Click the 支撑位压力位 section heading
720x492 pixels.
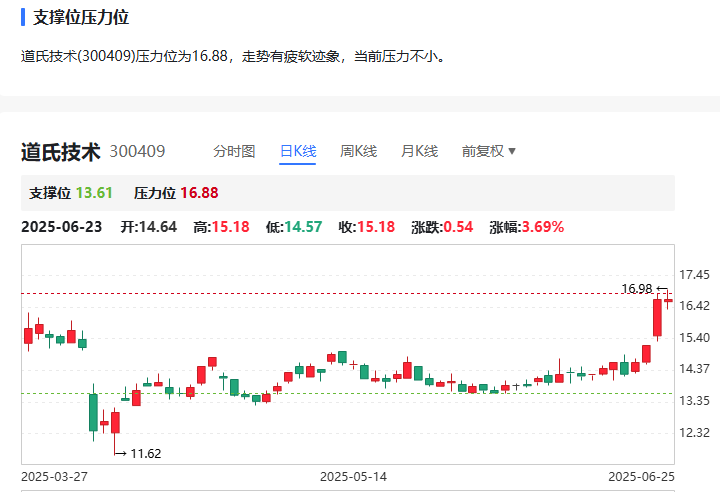click(x=81, y=17)
